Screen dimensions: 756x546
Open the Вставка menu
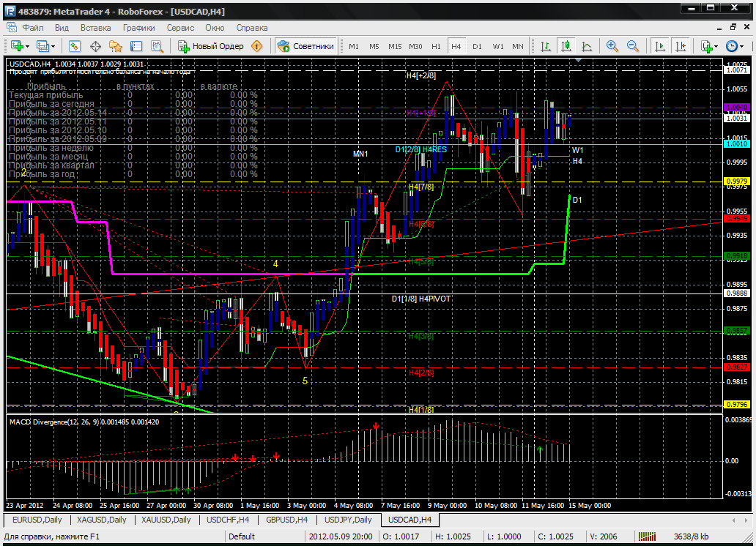point(95,28)
